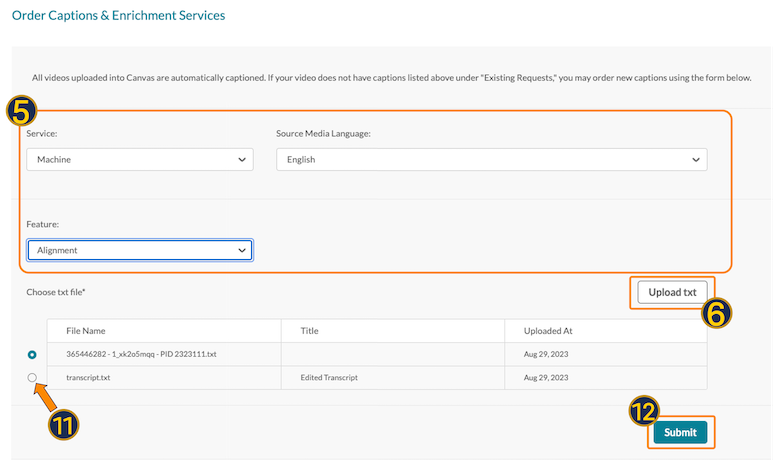The image size is (773, 460).
Task: Select the radio button for transcript.txt
Action: click(x=32, y=378)
